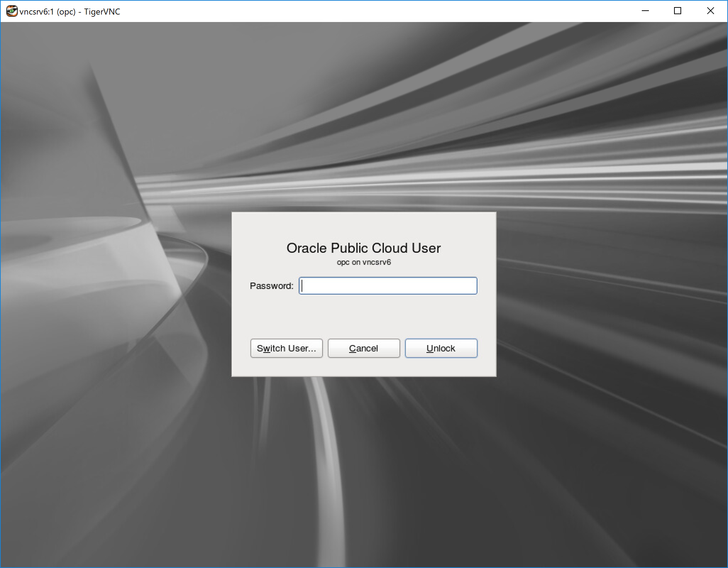Click blank dialog area below the password field
Screen dimensions: 728x568
364,316
